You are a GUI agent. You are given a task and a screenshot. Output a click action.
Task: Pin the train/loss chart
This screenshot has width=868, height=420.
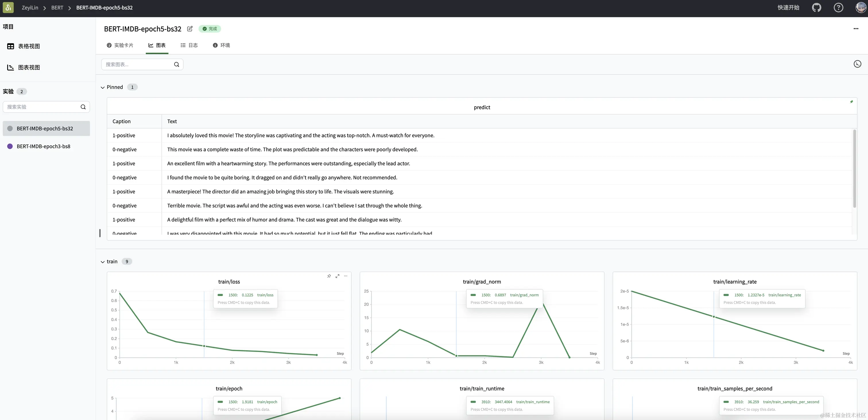click(x=329, y=276)
